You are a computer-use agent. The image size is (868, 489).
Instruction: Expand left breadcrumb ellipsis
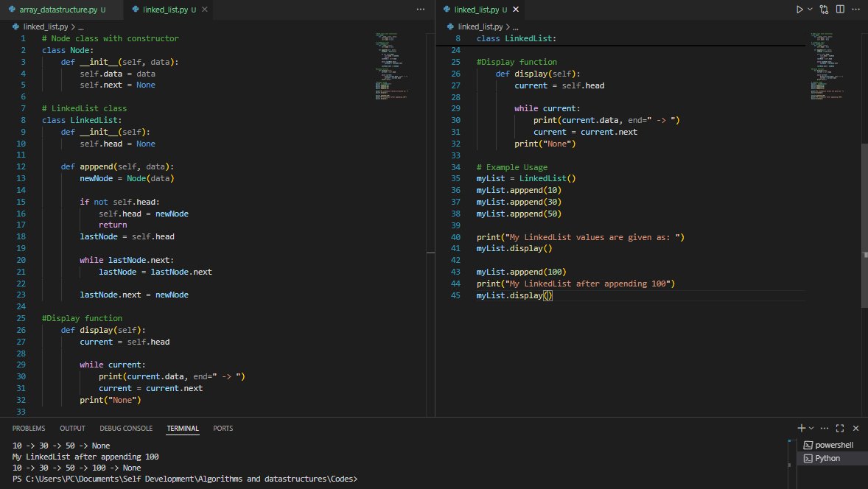(x=81, y=27)
